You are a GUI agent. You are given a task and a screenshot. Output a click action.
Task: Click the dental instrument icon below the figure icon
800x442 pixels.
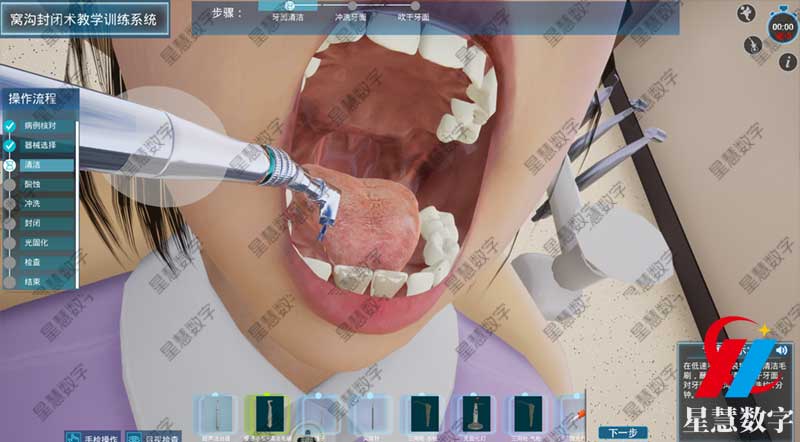click(753, 45)
